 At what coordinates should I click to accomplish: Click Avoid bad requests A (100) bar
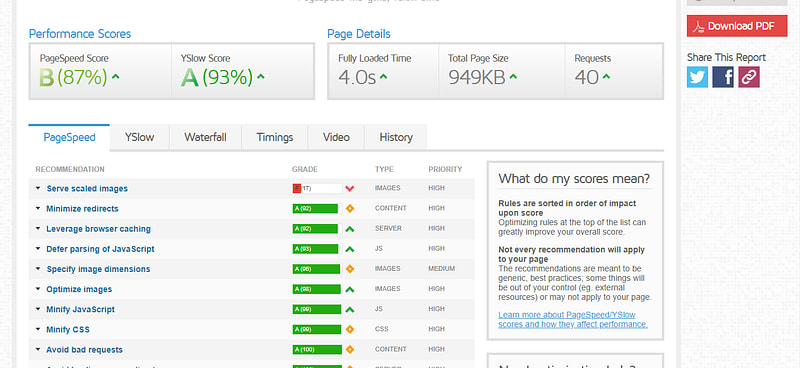pyautogui.click(x=317, y=350)
